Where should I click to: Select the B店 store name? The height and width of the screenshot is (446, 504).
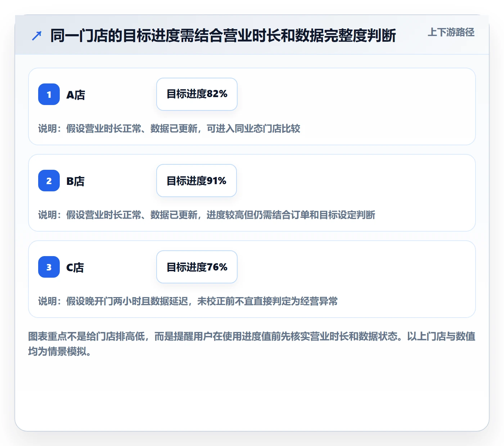pyautogui.click(x=75, y=181)
